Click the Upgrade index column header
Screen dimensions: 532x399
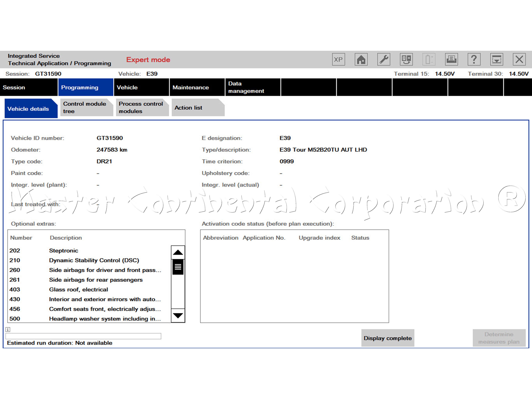point(319,238)
